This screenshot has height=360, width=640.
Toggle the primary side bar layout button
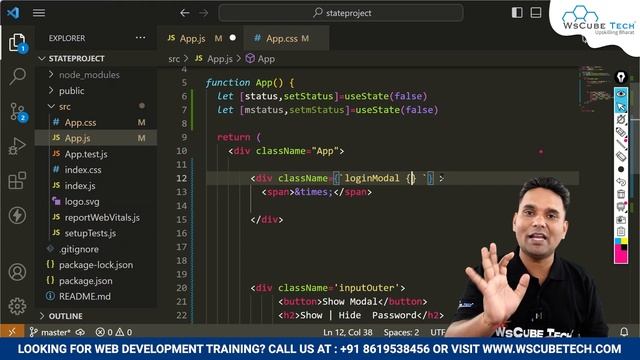click(517, 13)
